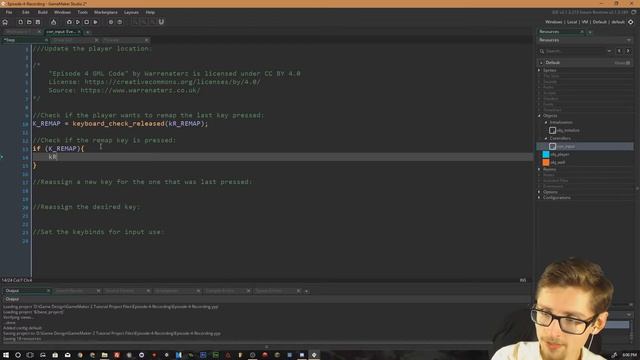Add a new workspace tab

tap(88, 31)
